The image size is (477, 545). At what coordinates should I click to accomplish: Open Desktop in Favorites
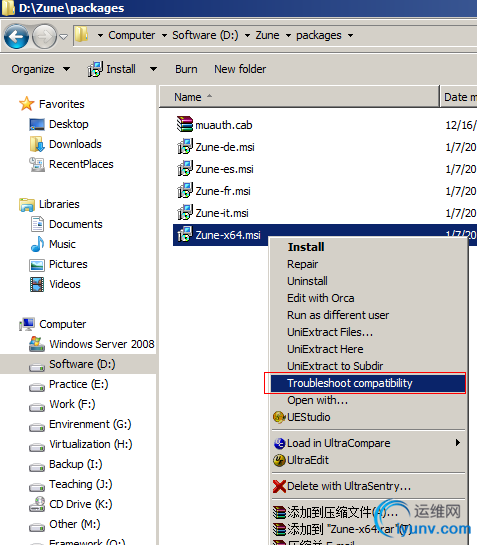pyautogui.click(x=68, y=124)
